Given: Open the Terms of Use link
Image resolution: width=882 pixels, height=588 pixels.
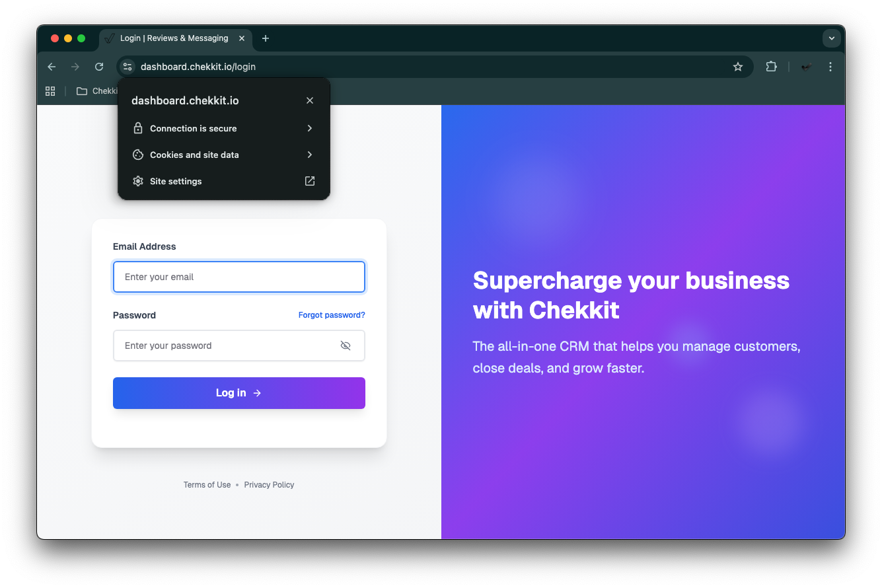Looking at the screenshot, I should pyautogui.click(x=207, y=485).
